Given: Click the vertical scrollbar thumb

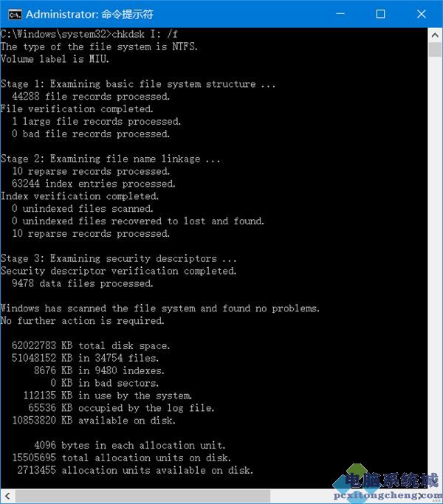Looking at the screenshot, I should pos(435,49).
